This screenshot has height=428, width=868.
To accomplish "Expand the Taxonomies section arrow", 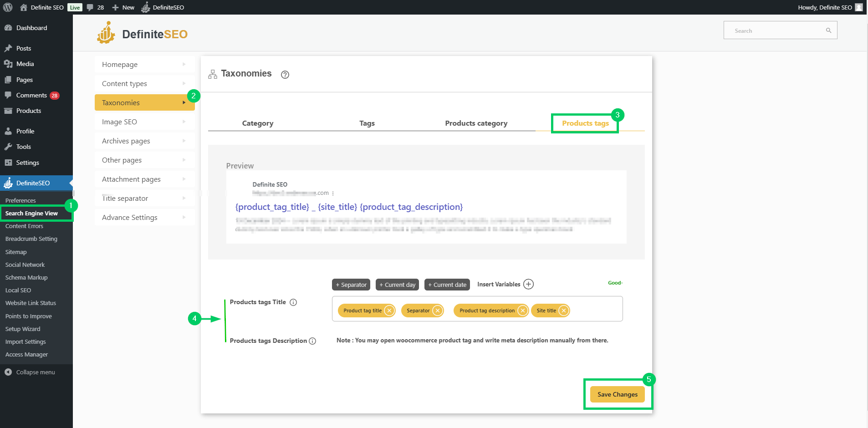I will [184, 102].
